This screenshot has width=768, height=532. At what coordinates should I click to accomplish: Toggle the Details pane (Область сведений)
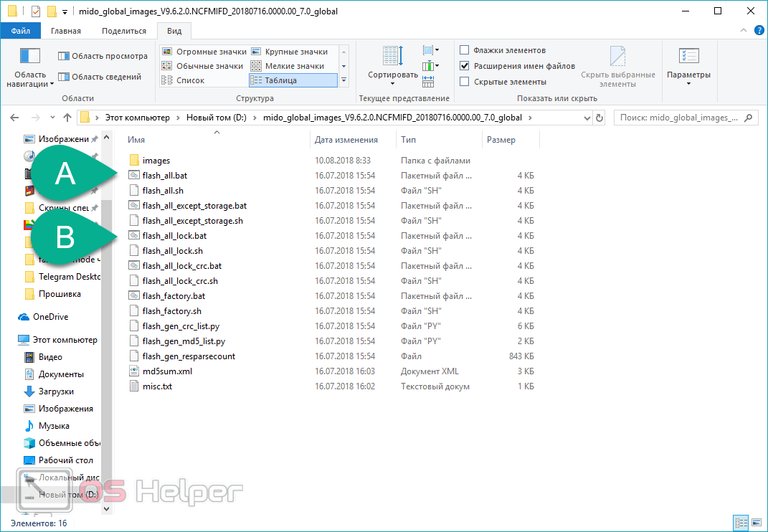[x=100, y=77]
